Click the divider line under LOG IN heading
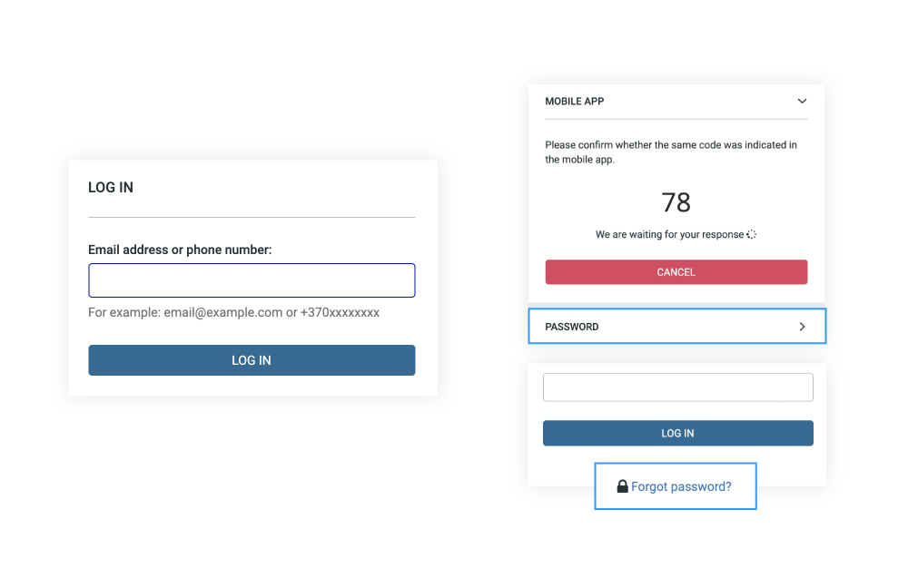The height and width of the screenshot is (588, 908). click(252, 217)
